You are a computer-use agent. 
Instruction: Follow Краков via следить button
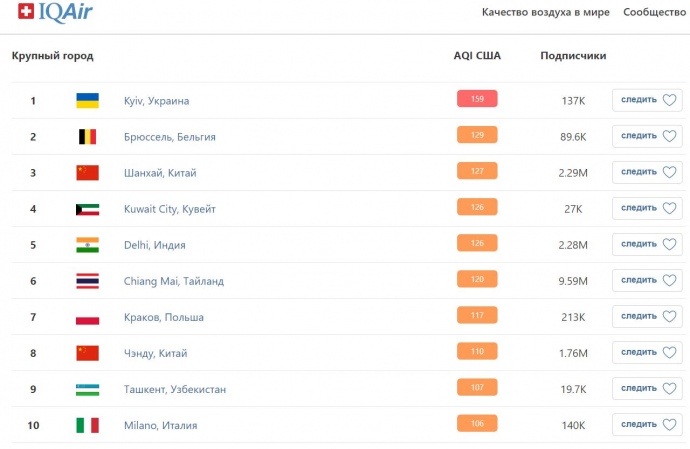(638, 316)
